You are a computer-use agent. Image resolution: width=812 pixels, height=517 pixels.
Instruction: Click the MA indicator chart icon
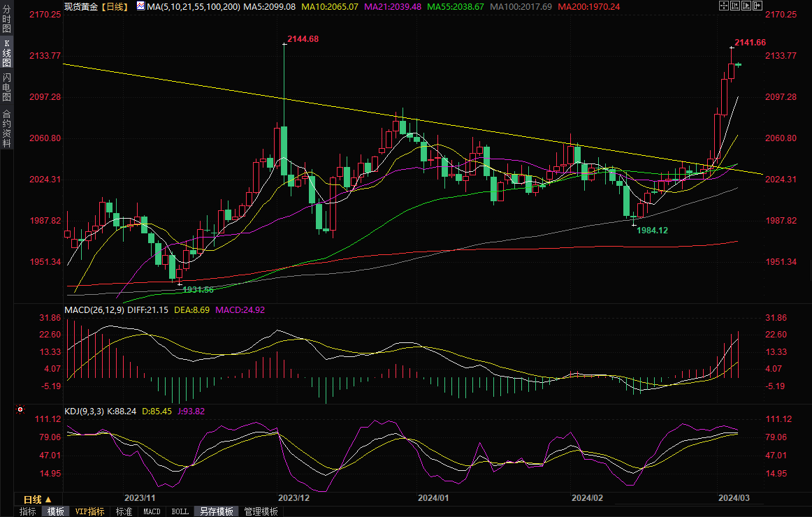click(x=140, y=6)
